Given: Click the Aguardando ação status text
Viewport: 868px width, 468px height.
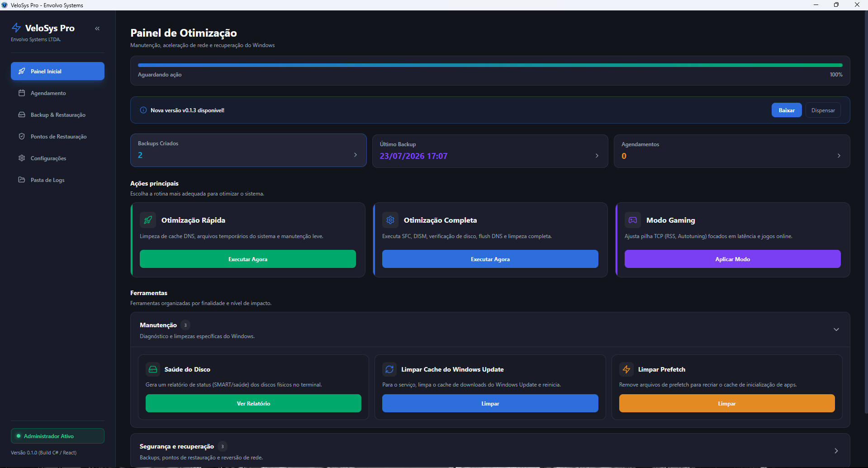Looking at the screenshot, I should (x=160, y=75).
